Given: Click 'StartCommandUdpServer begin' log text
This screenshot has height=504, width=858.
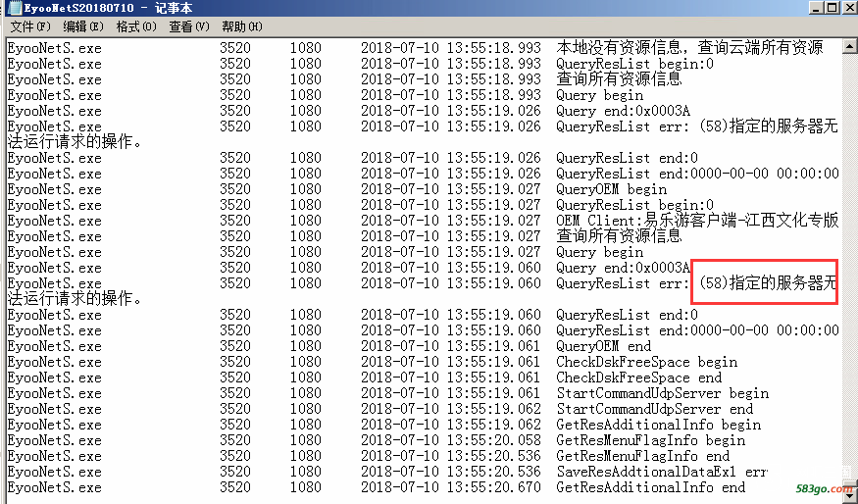Looking at the screenshot, I should click(x=663, y=393).
